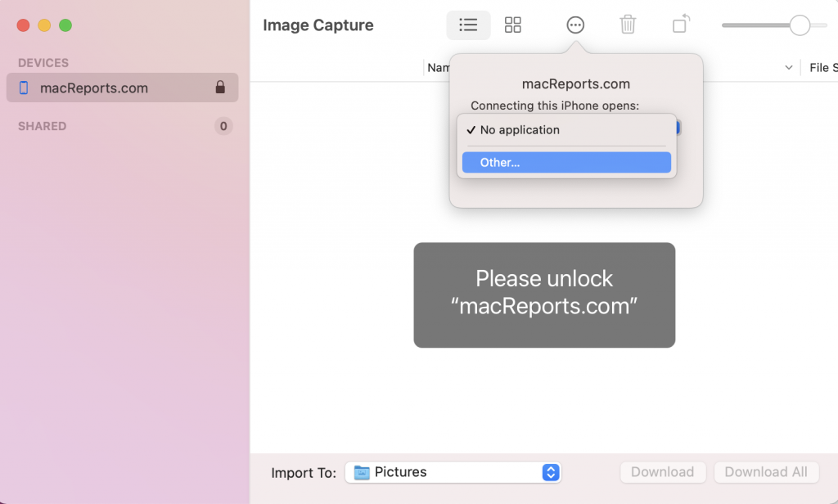Click the blue stepper arrows on Import To

click(x=551, y=472)
